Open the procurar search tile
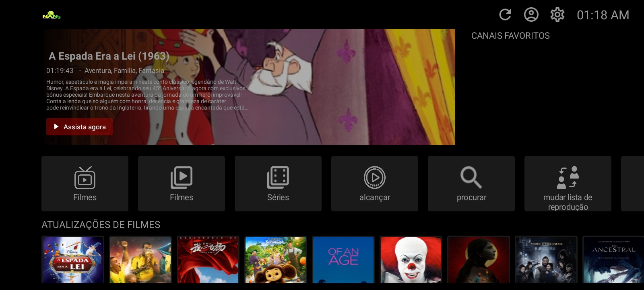The width and height of the screenshot is (644, 290). pyautogui.click(x=471, y=184)
